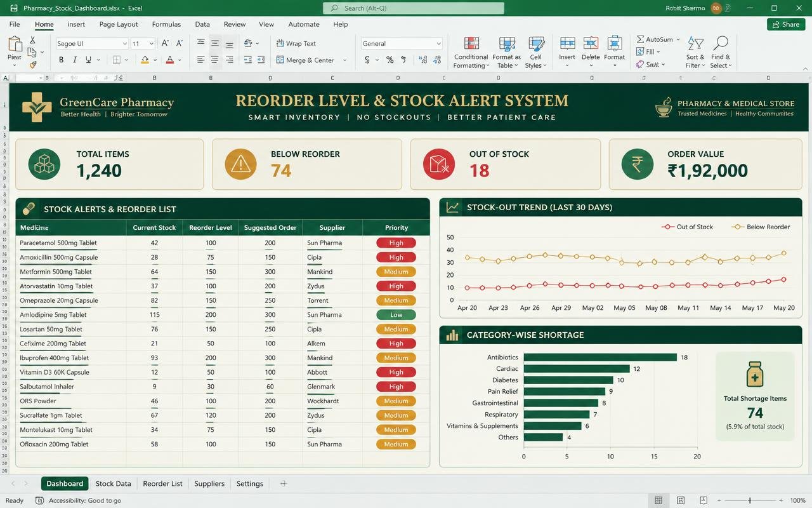Click the Share button

point(786,24)
